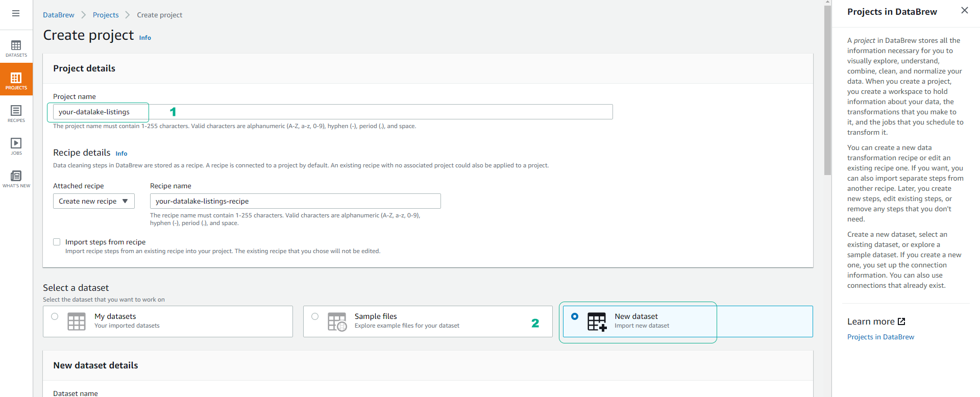Expand the Attached recipe dropdown
This screenshot has height=397, width=980.
(x=94, y=201)
